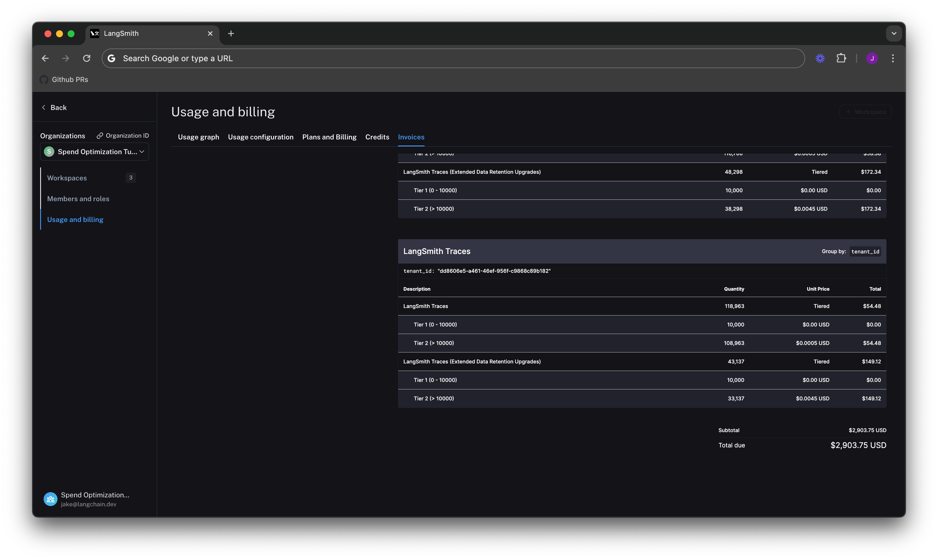This screenshot has height=560, width=938.
Task: Click the Tier 2 row quantity 108,963
Action: click(x=734, y=343)
